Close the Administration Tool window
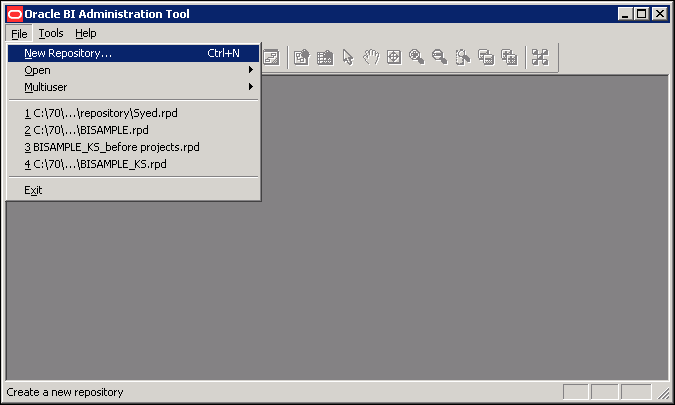Image resolution: width=675 pixels, height=405 pixels. pyautogui.click(x=660, y=14)
